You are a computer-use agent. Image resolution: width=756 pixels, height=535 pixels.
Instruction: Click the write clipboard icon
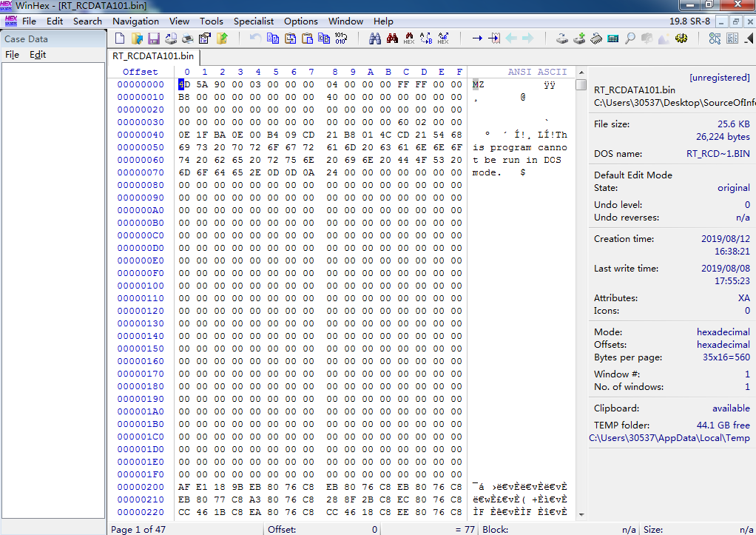[x=290, y=38]
